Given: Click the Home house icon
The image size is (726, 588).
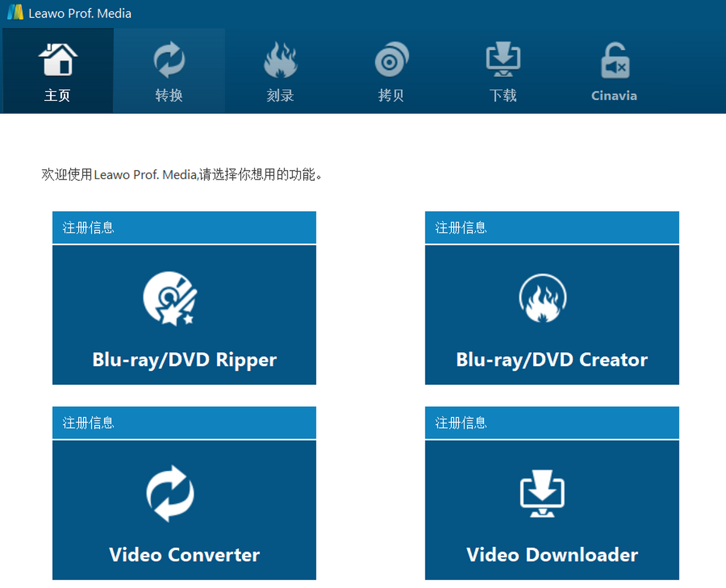Looking at the screenshot, I should click(57, 59).
